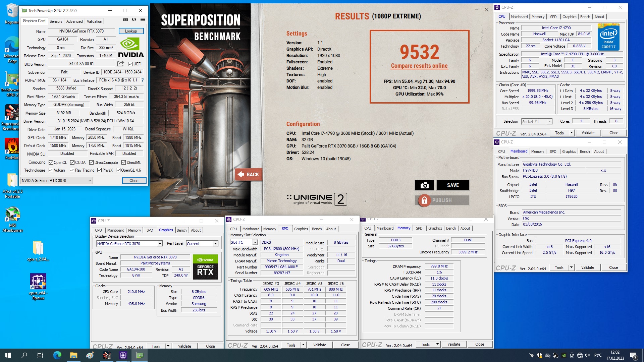Click the NVIDIA logo in GPU-Z

131,48
